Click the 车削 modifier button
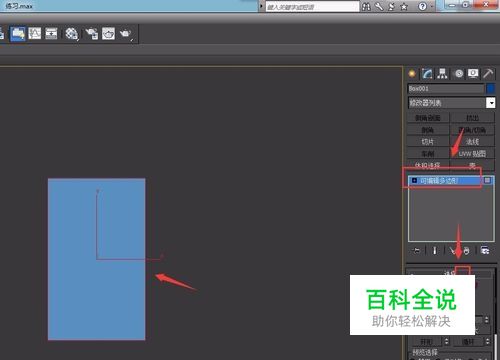500x360 pixels. (x=428, y=154)
